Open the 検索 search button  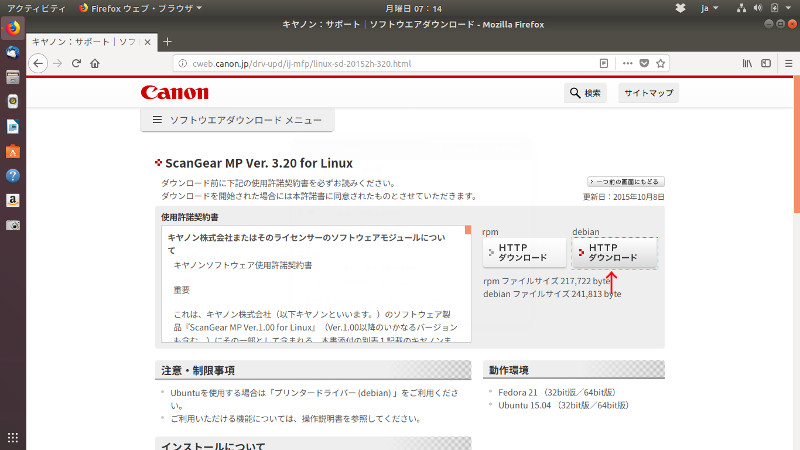[x=585, y=93]
